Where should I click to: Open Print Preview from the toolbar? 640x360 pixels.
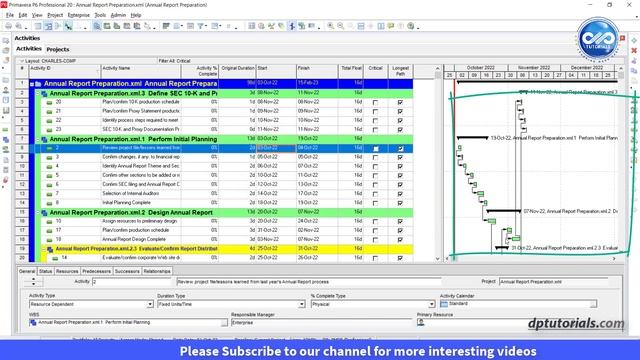18,26
